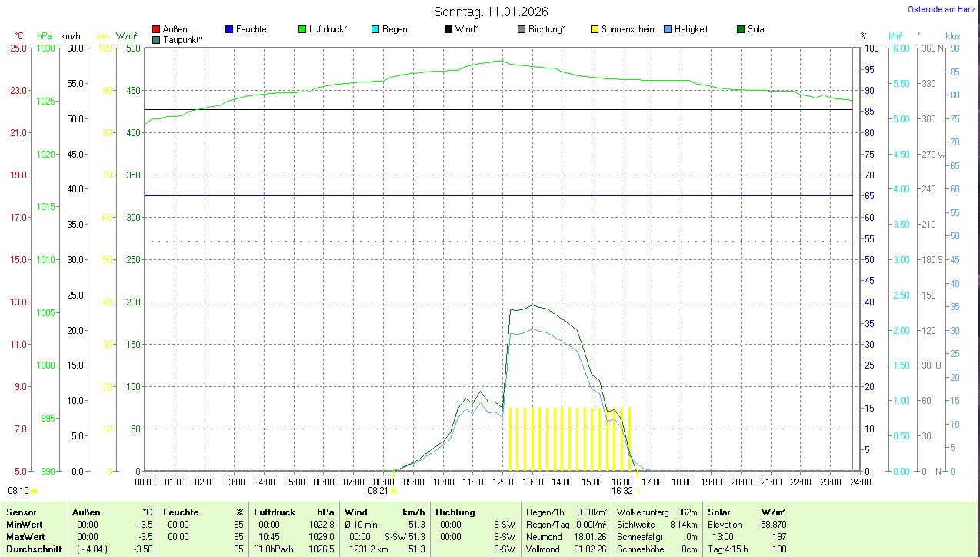This screenshot has width=980, height=557.
Task: Click the blue Feuchte legend square
Action: coord(229,29)
